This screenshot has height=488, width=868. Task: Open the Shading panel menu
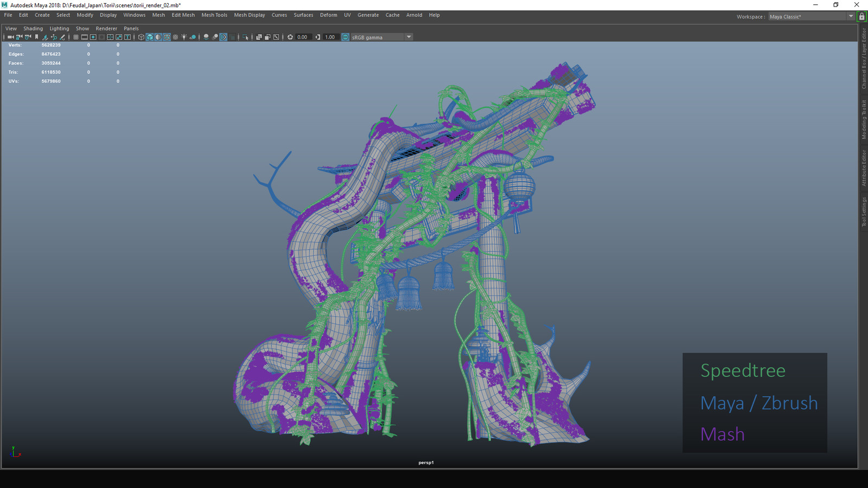33,28
